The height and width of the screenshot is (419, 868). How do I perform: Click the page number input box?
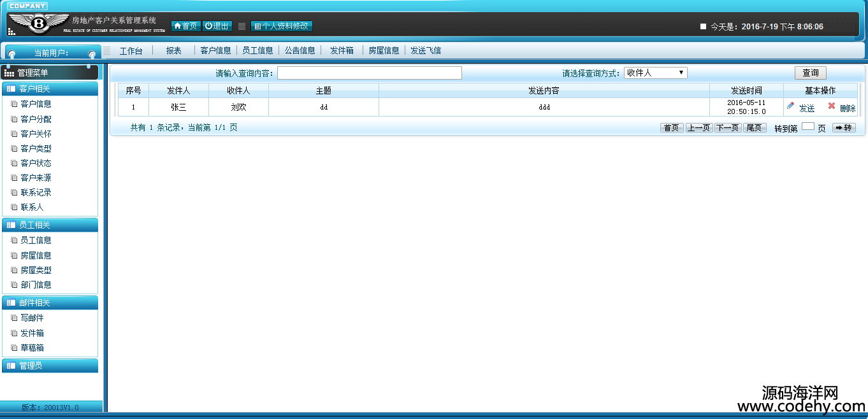[807, 127]
